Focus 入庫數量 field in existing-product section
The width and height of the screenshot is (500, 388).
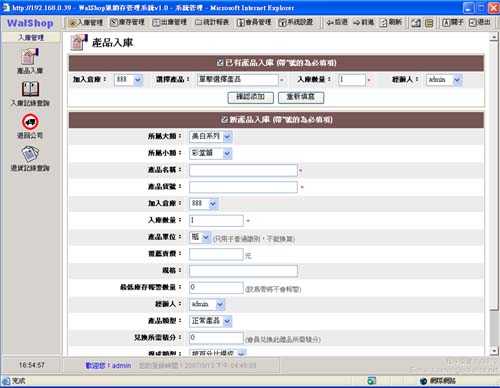coord(352,80)
